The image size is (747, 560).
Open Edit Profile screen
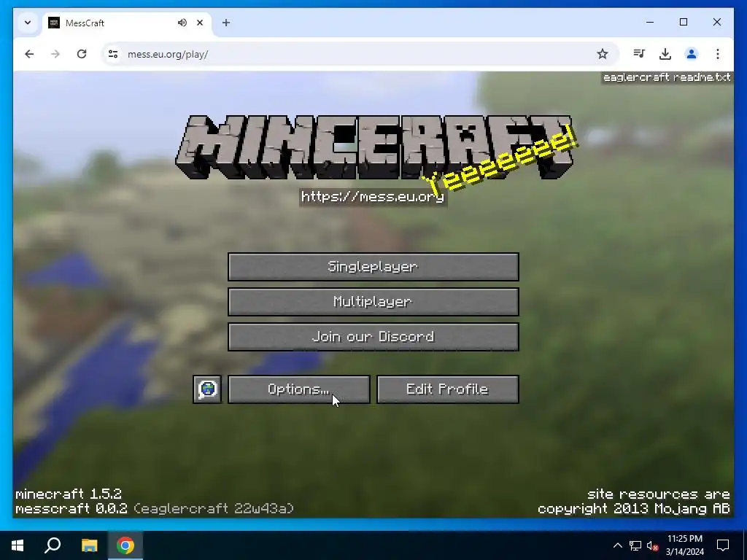(447, 389)
